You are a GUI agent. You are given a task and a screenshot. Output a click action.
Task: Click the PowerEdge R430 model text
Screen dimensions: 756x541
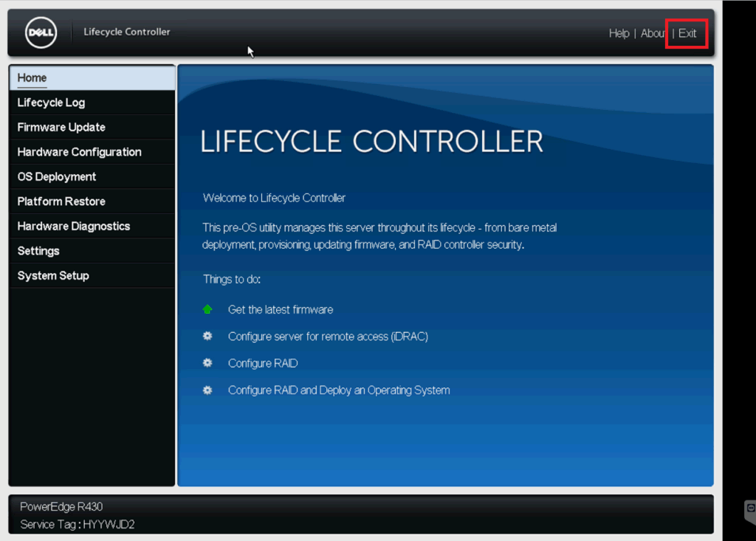61,507
